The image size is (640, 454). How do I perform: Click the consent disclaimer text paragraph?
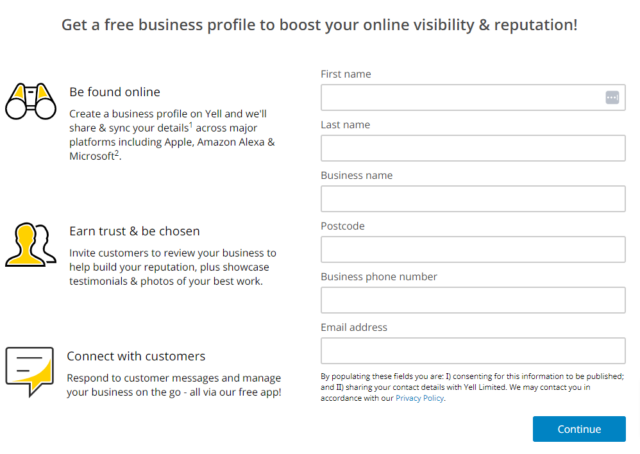tap(472, 386)
